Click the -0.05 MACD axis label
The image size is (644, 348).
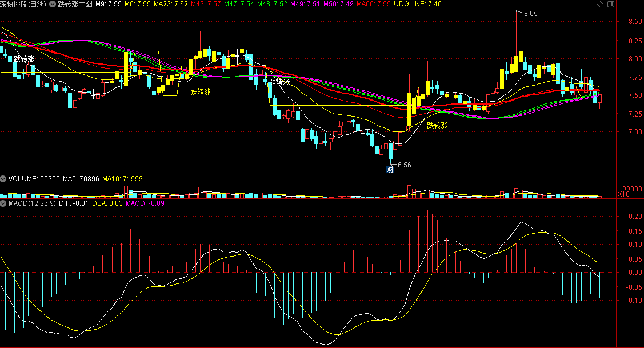pos(634,287)
